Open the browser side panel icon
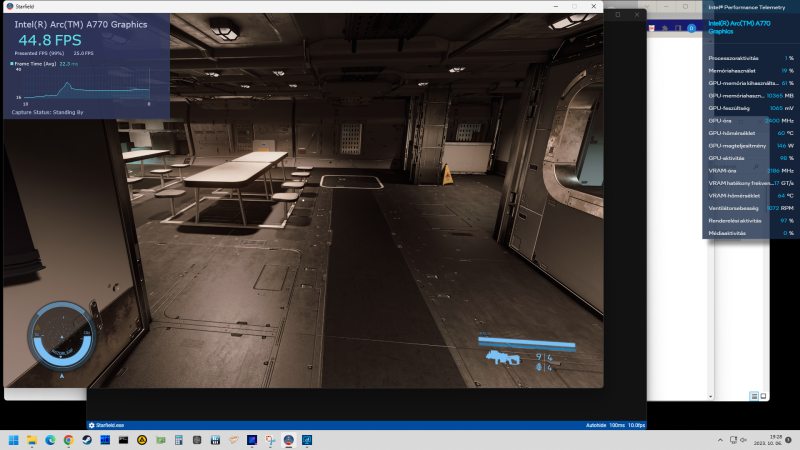800x450 pixels. [678, 28]
